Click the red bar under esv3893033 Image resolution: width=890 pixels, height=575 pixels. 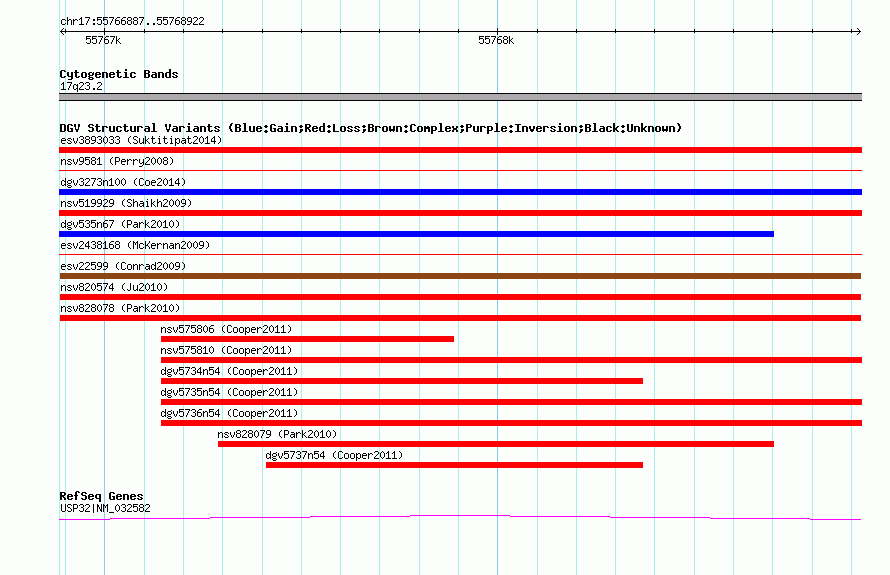pyautogui.click(x=460, y=150)
